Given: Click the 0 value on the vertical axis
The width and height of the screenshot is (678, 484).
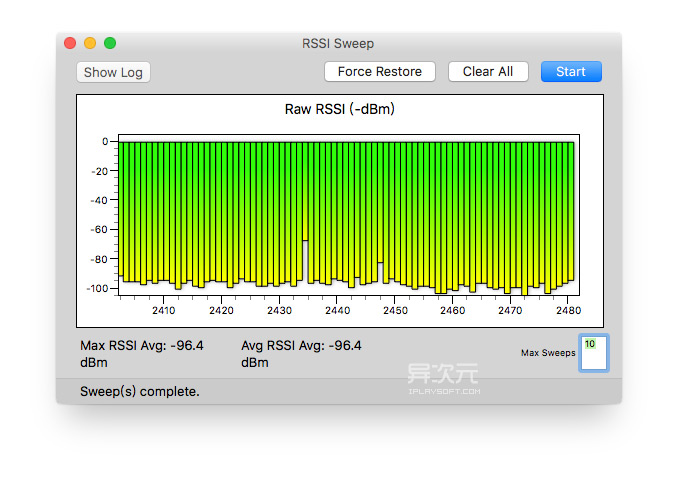Looking at the screenshot, I should coord(105,141).
